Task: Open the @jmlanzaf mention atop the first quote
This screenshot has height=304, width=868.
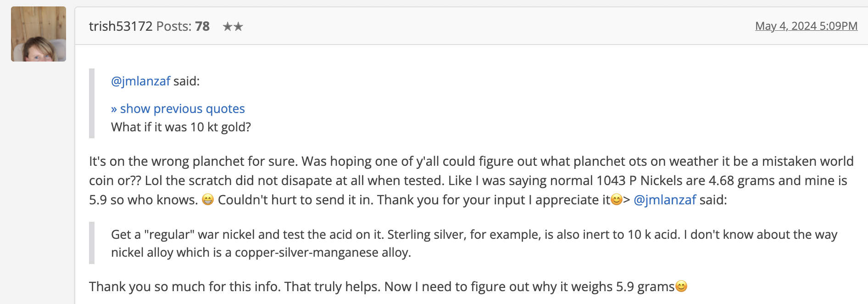Action: [141, 81]
